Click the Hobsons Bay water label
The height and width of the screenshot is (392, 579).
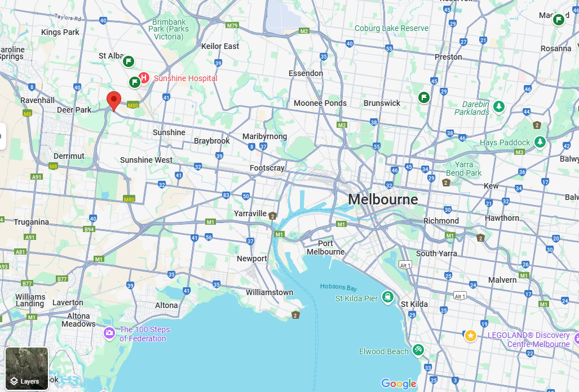click(x=339, y=287)
